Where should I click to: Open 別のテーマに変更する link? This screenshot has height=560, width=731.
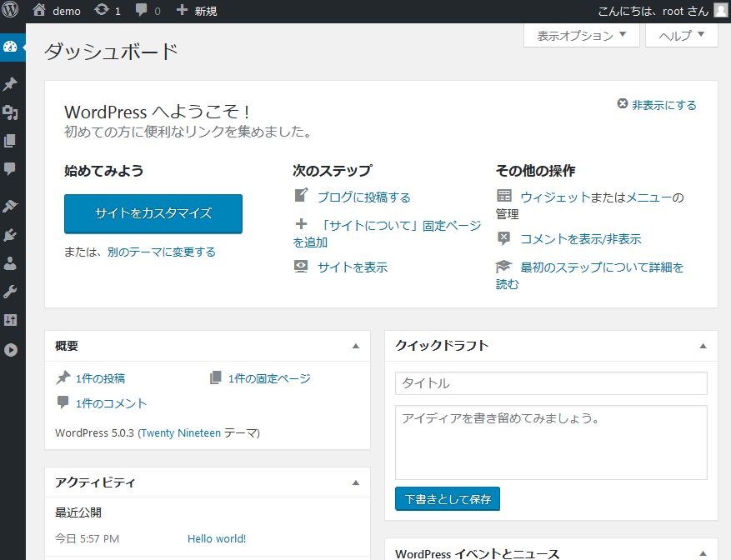pos(162,252)
